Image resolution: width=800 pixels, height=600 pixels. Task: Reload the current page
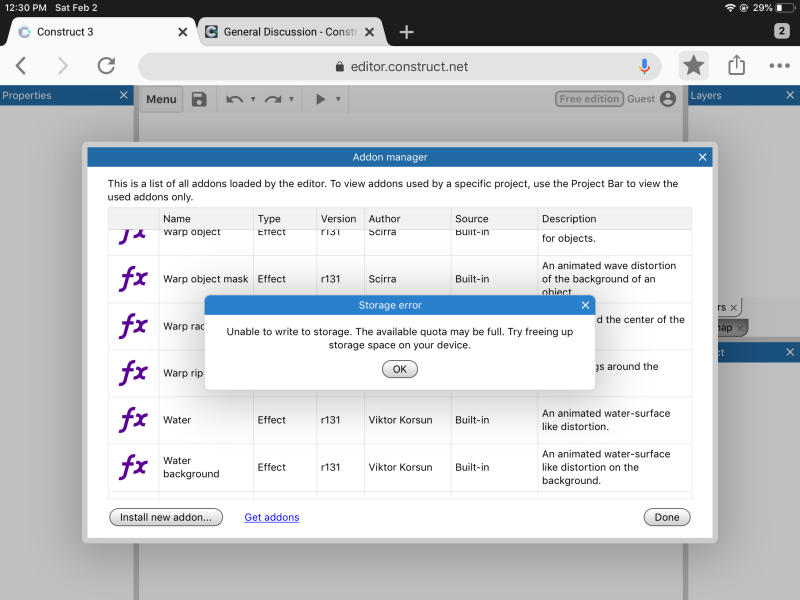tap(106, 66)
